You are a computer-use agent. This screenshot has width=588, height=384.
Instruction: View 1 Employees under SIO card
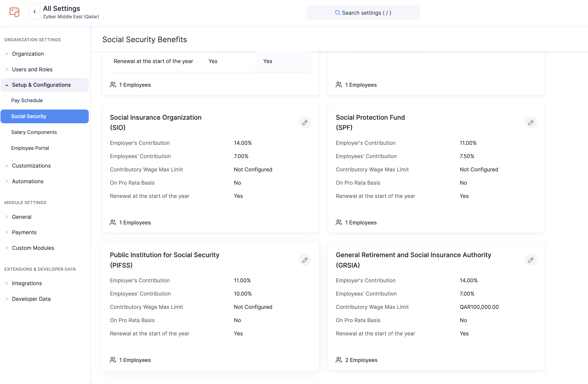coord(135,222)
